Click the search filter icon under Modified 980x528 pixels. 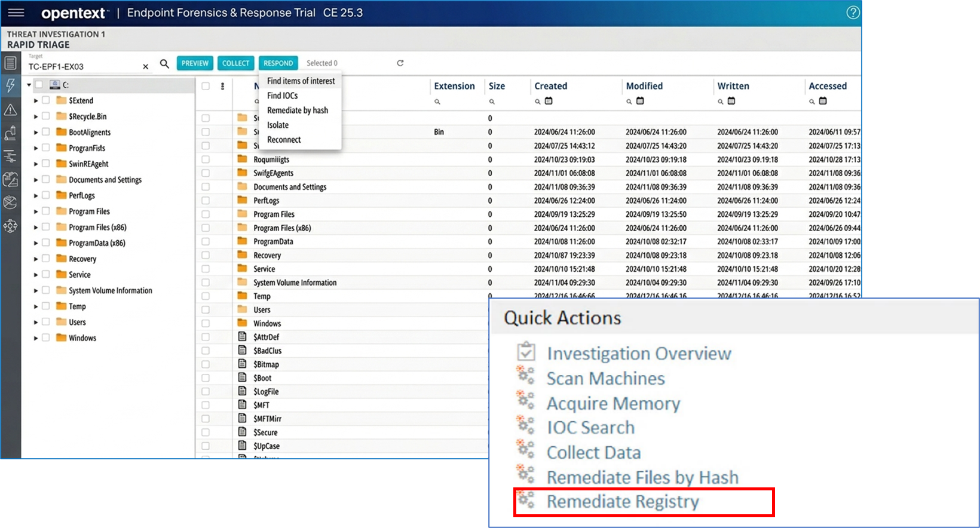point(629,102)
